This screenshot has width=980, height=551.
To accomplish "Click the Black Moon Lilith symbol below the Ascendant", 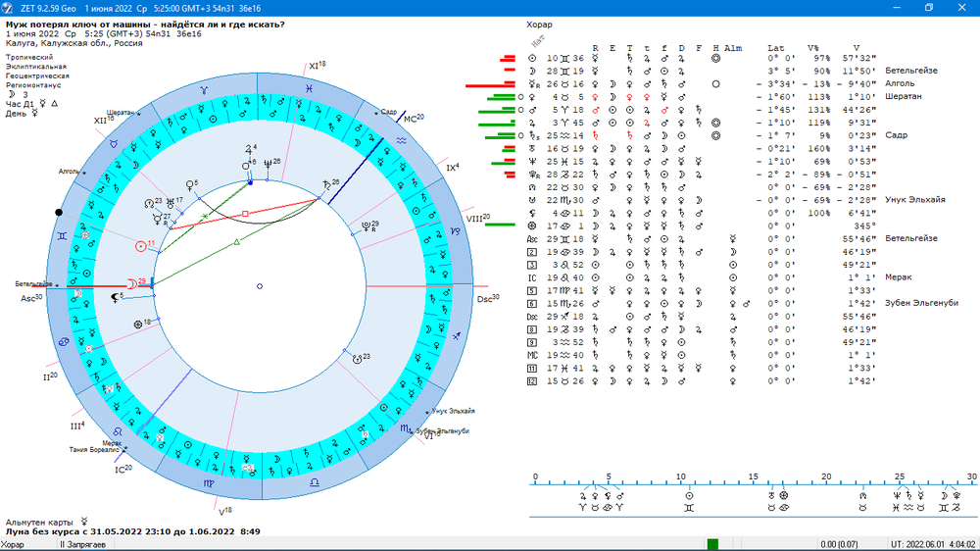I will point(115,298).
